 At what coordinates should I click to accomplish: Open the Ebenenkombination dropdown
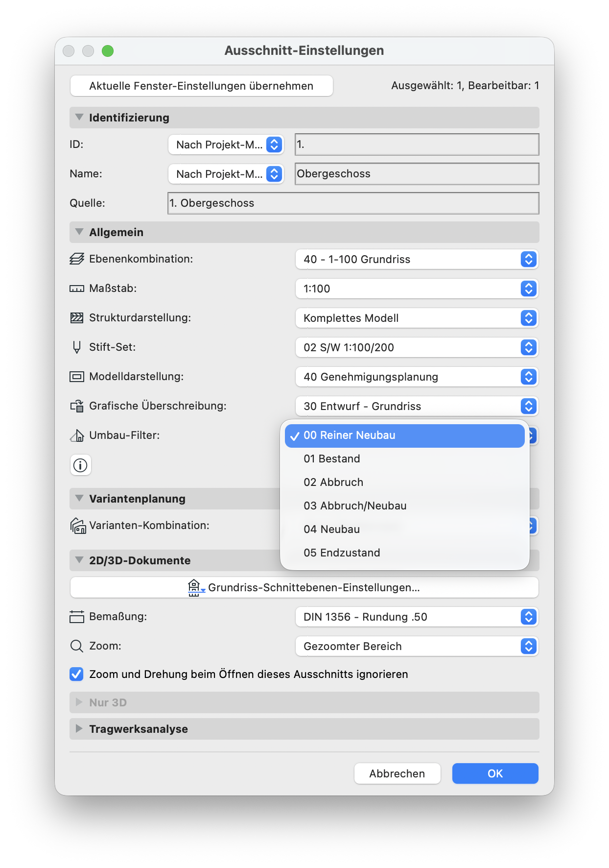(417, 259)
